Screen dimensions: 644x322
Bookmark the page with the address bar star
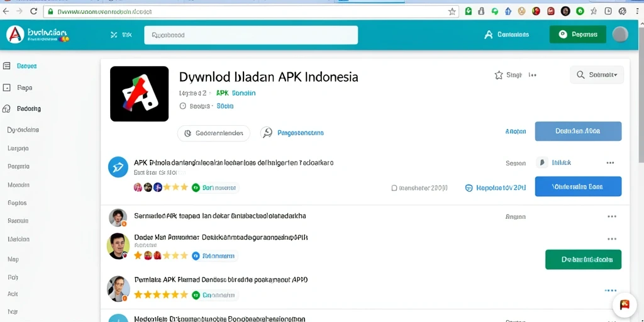click(452, 11)
